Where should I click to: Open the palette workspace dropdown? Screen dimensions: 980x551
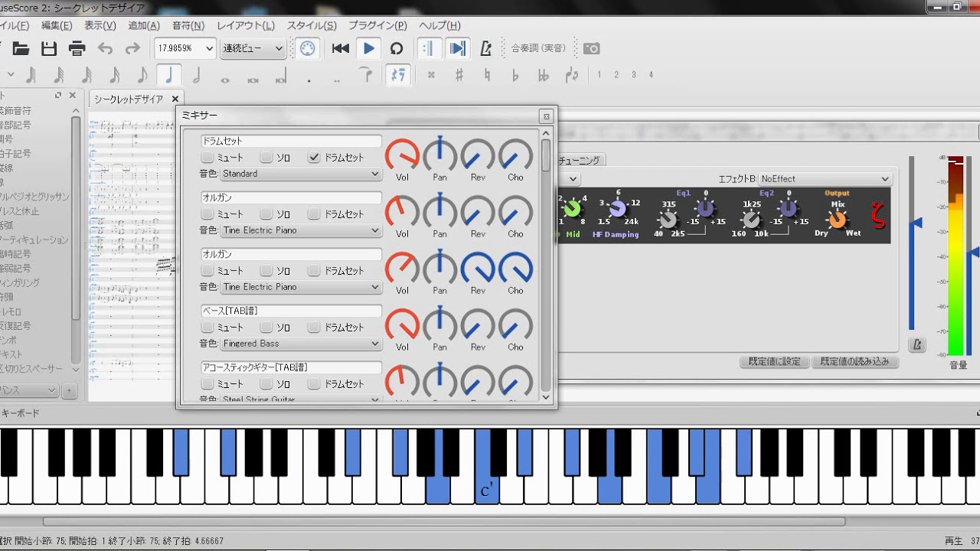tap(29, 390)
